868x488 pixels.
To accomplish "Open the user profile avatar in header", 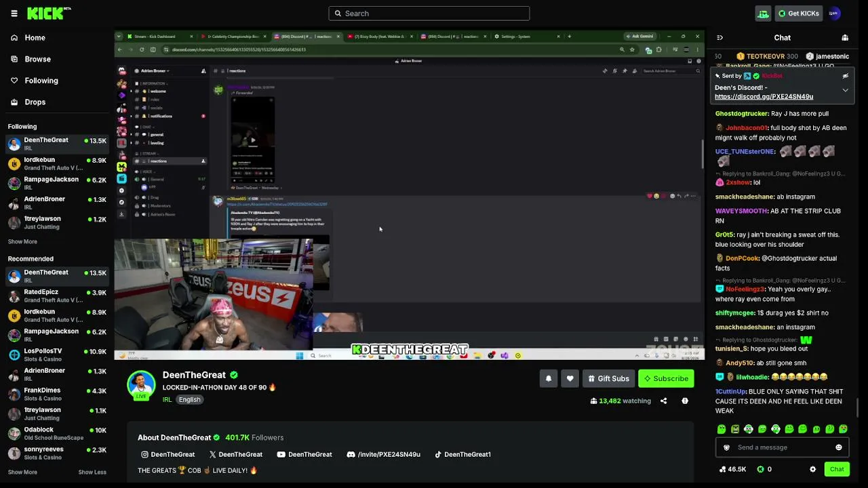I will coord(834,14).
